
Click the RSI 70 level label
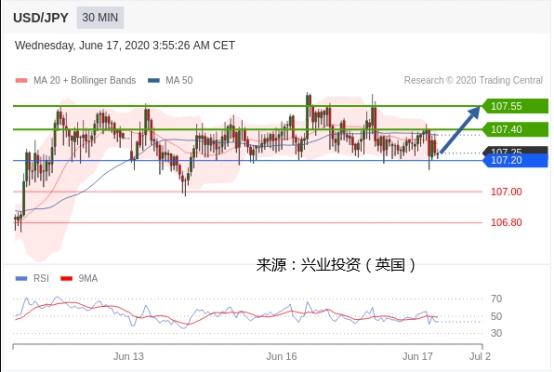[496, 299]
